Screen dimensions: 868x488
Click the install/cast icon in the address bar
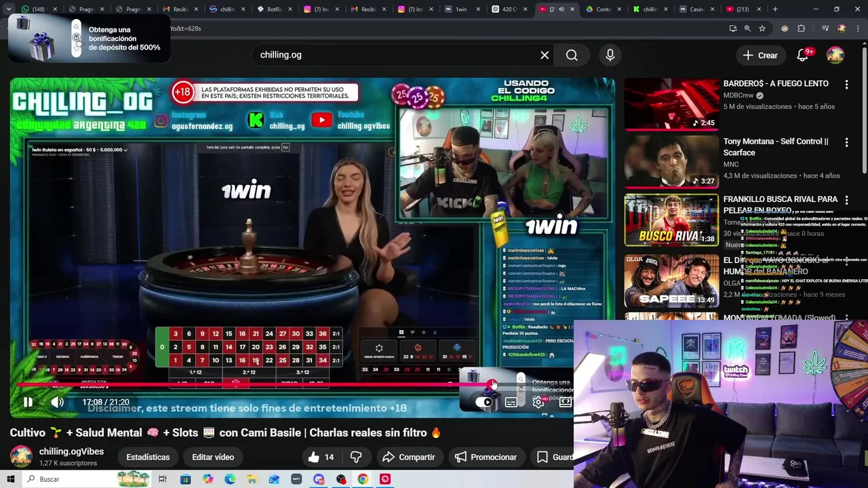click(x=733, y=28)
